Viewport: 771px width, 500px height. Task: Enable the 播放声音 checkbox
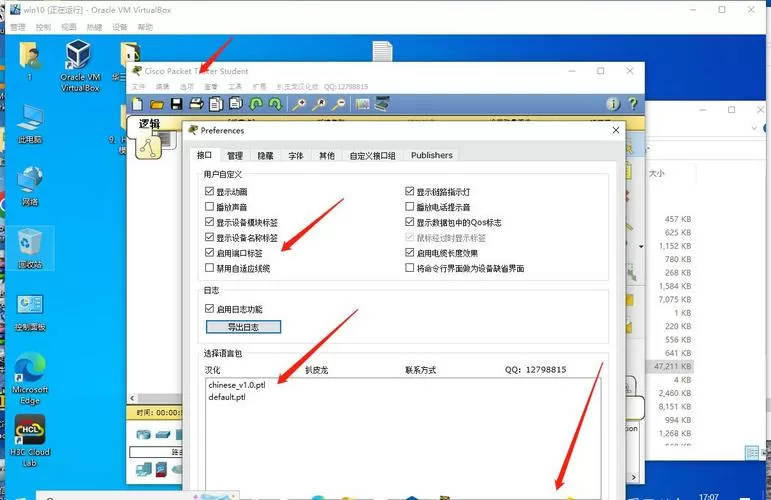[209, 206]
